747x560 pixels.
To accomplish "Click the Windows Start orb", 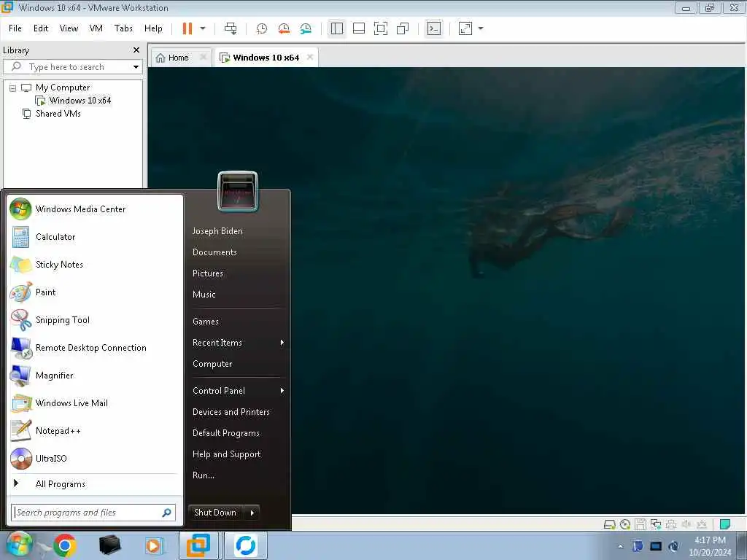I will point(19,545).
